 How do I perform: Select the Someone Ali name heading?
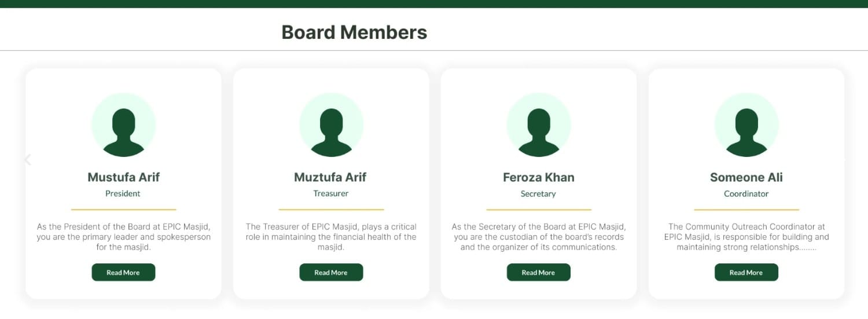pos(746,177)
